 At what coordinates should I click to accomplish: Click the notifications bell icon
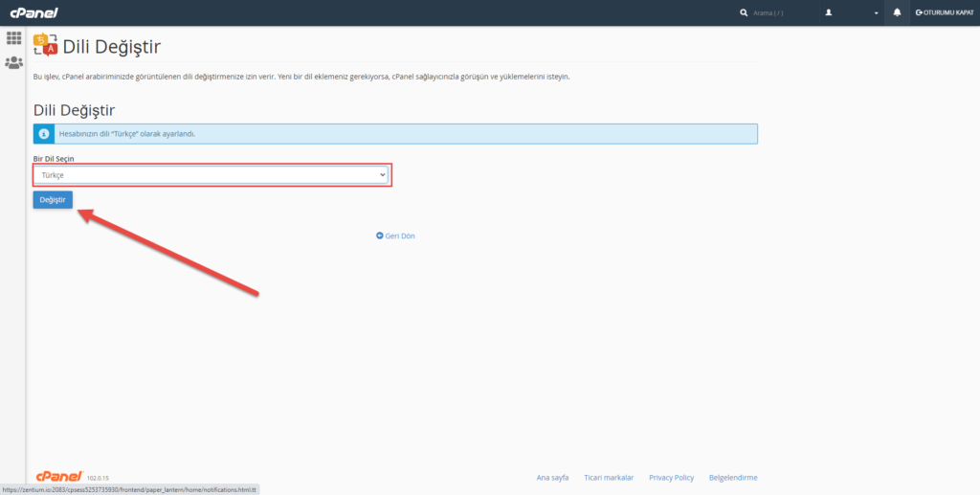click(897, 12)
